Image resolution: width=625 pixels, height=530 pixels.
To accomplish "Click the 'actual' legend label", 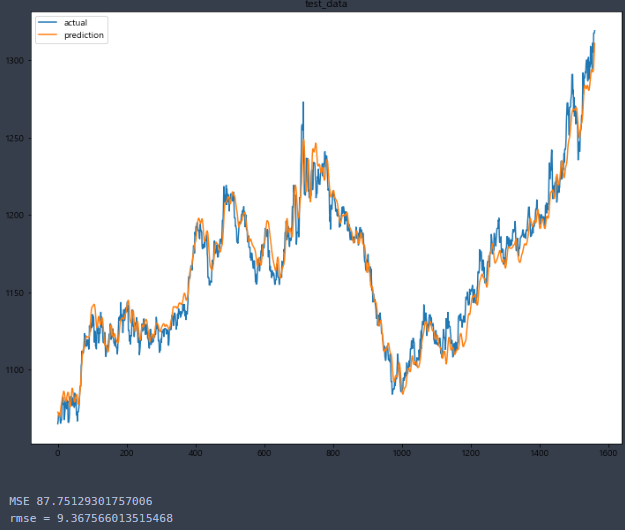I will point(75,23).
